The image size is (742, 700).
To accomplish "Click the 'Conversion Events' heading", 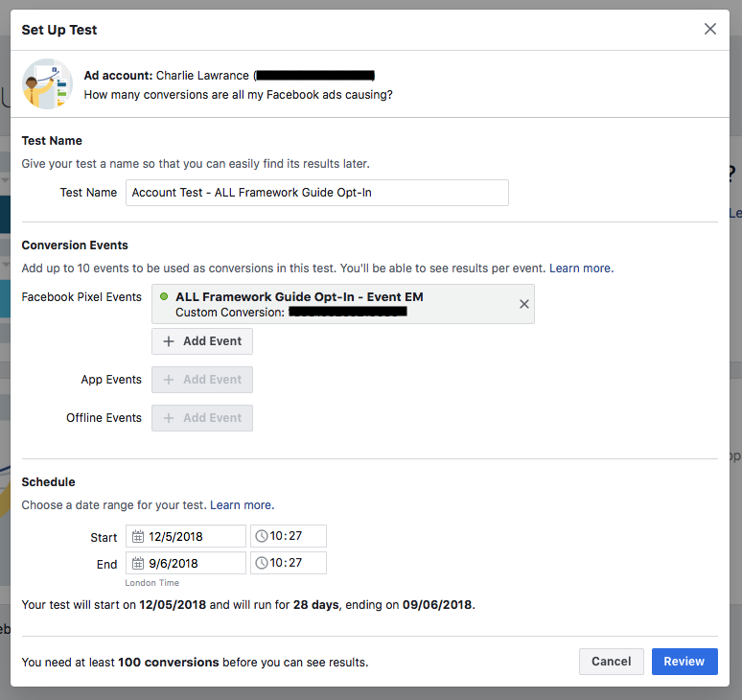I will click(x=75, y=245).
